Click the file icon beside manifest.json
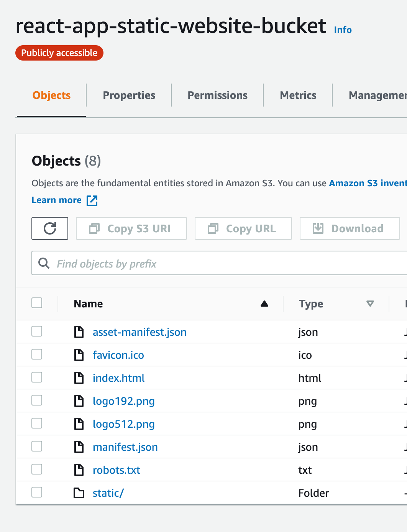 click(79, 447)
